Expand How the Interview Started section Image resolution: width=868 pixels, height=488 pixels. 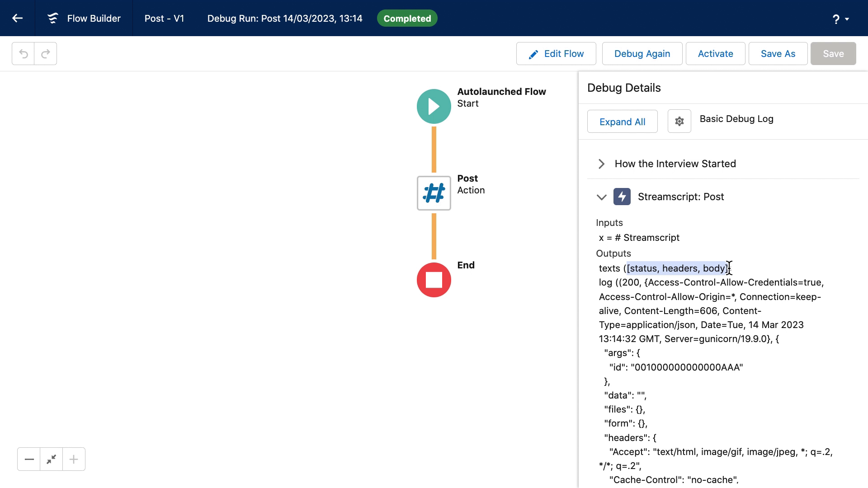pyautogui.click(x=601, y=164)
